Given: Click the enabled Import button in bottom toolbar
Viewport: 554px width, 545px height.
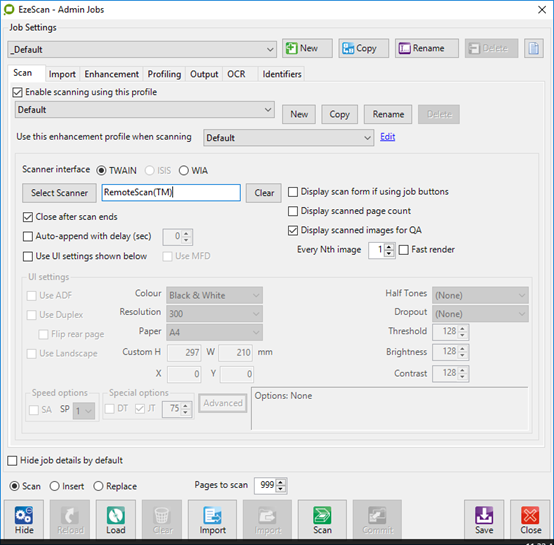Looking at the screenshot, I should 212,519.
